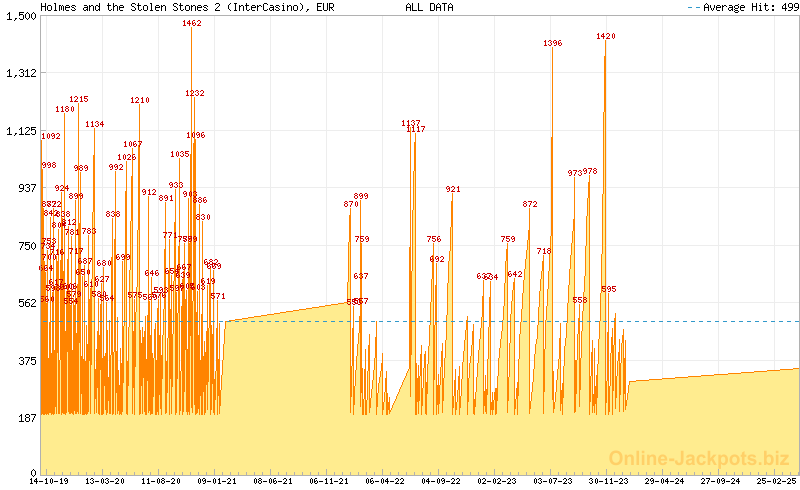Click the 1,125 y-axis value
The image size is (800, 490).
20,130
